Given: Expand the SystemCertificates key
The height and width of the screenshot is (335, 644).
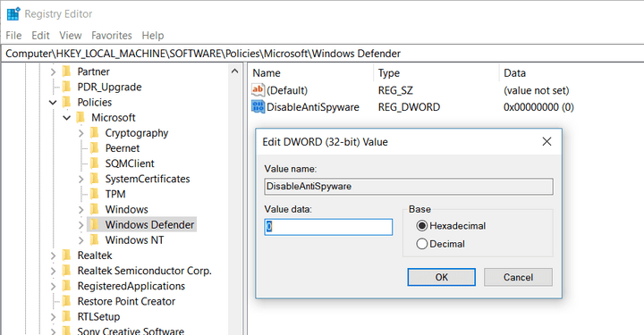Looking at the screenshot, I should pyautogui.click(x=80, y=180).
